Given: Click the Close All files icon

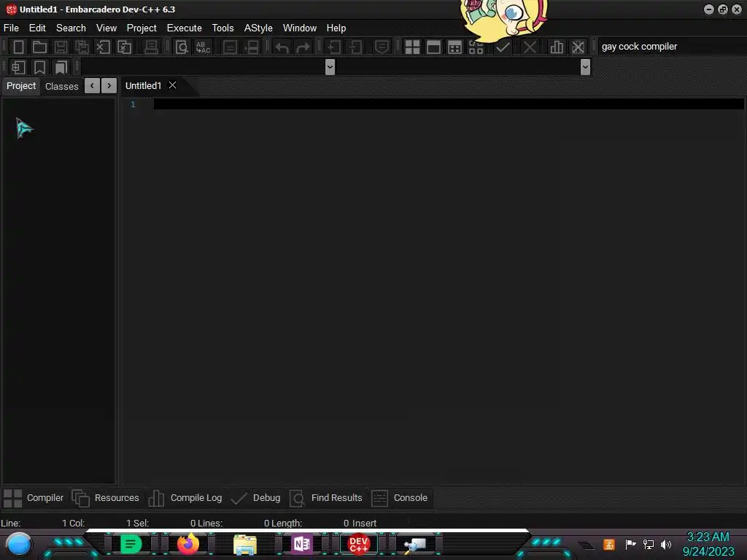Looking at the screenshot, I should click(x=124, y=47).
